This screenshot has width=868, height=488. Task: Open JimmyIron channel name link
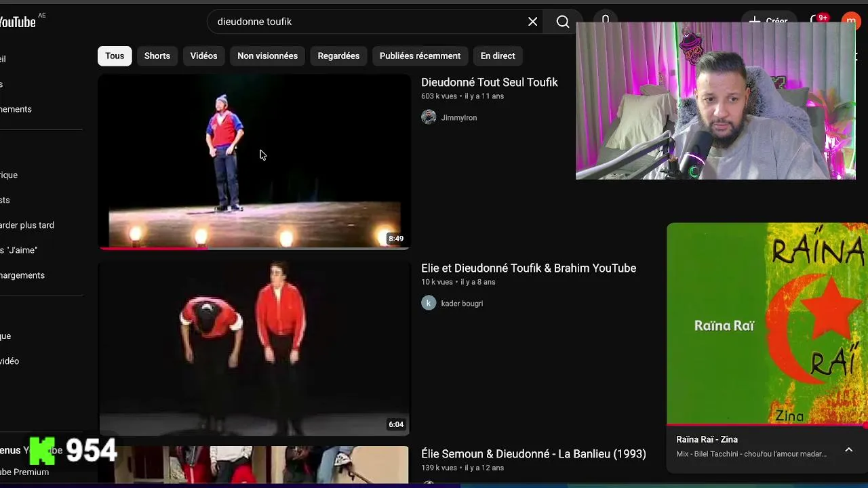tap(459, 117)
